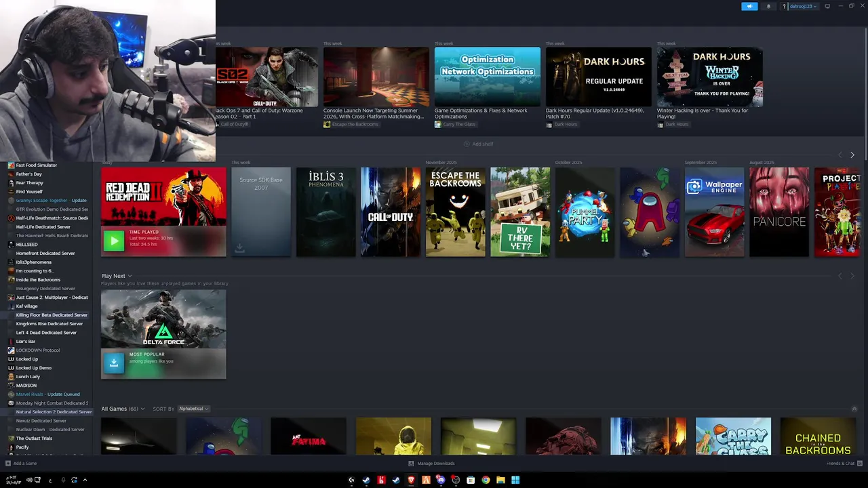
Task: Expand the dahrooj123 account dropdown
Action: [x=803, y=6]
